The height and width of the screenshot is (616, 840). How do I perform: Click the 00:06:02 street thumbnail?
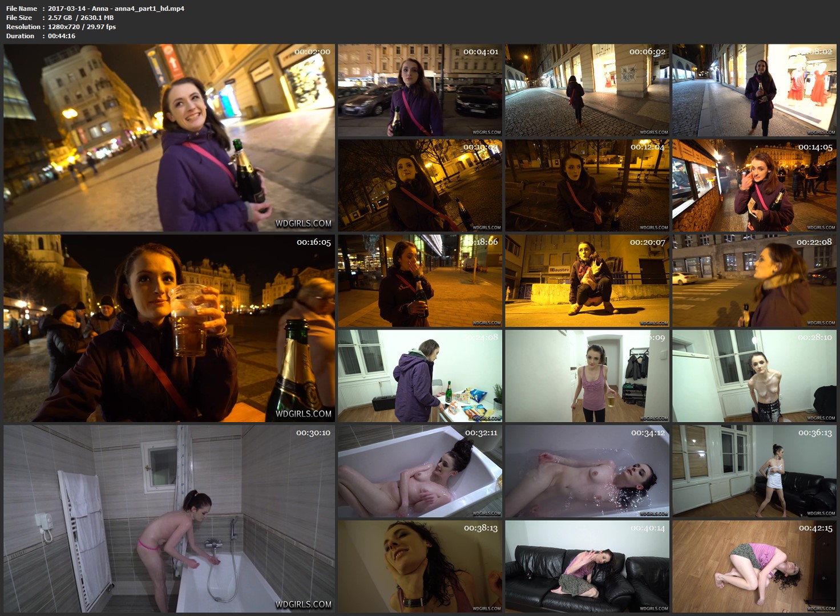[x=587, y=90]
